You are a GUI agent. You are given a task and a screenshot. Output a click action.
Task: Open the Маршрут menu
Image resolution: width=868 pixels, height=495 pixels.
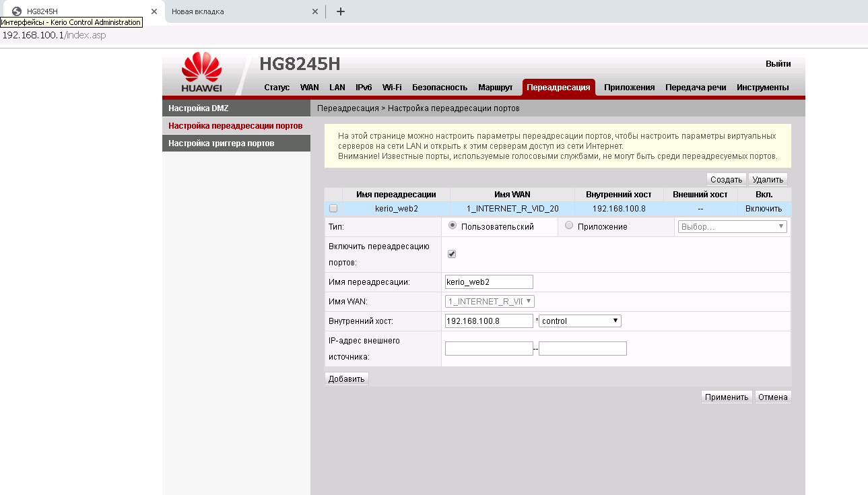[496, 88]
